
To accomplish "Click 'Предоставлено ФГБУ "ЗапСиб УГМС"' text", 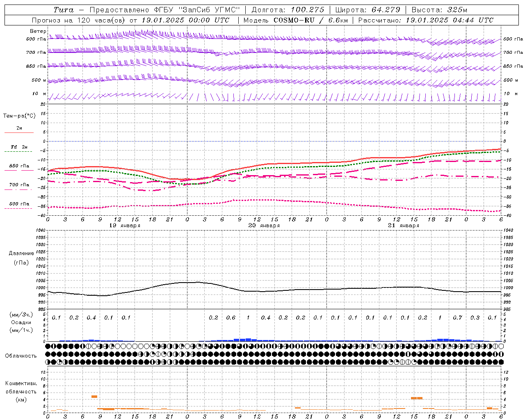I will (x=164, y=10).
